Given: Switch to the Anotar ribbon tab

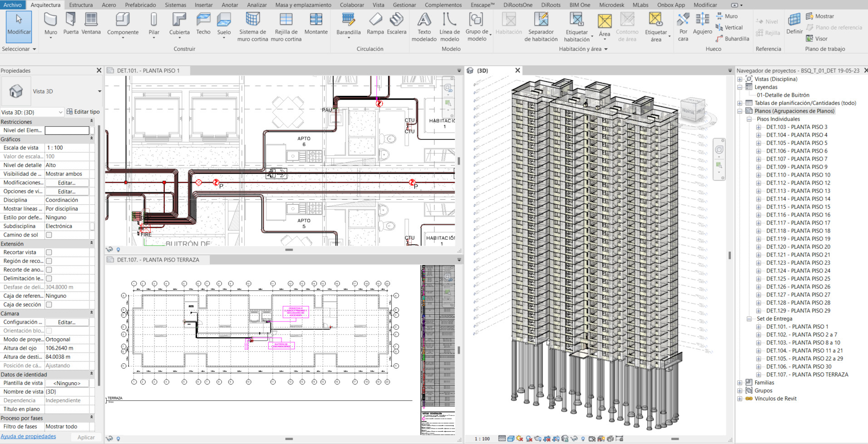Looking at the screenshot, I should tap(230, 5).
